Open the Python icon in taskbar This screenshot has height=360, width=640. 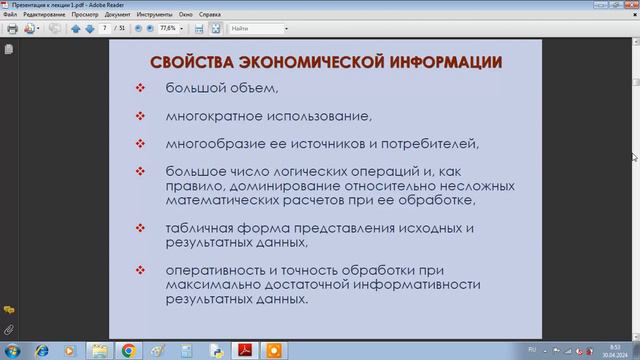click(x=216, y=351)
